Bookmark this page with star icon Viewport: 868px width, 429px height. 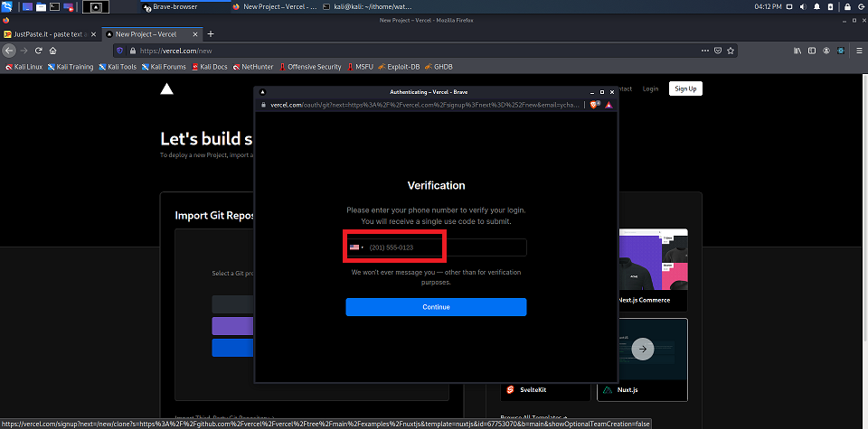(x=731, y=51)
